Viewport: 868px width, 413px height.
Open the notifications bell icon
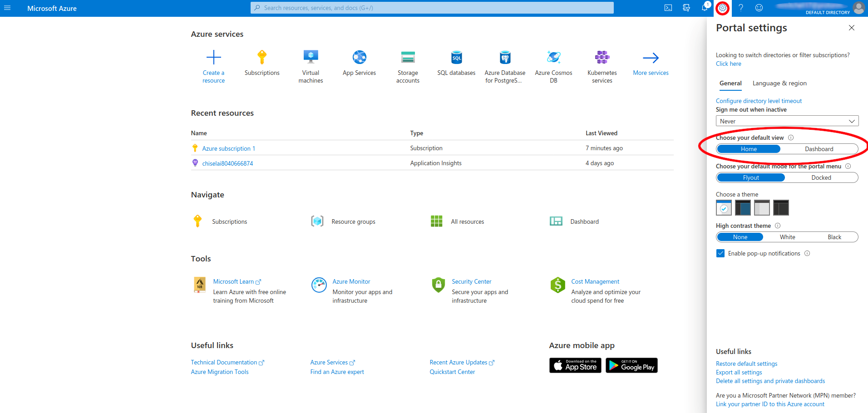pos(705,8)
